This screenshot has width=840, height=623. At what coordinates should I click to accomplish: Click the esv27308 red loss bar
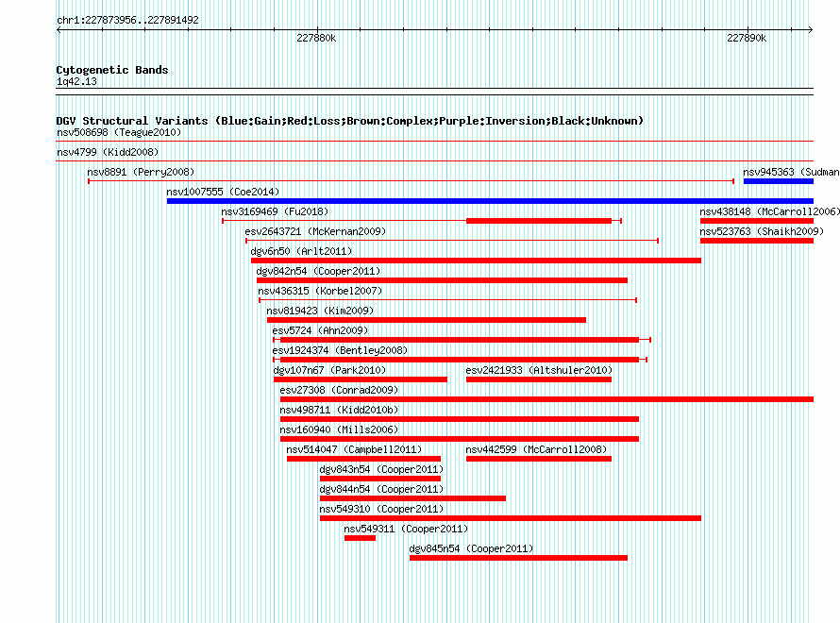click(547, 399)
